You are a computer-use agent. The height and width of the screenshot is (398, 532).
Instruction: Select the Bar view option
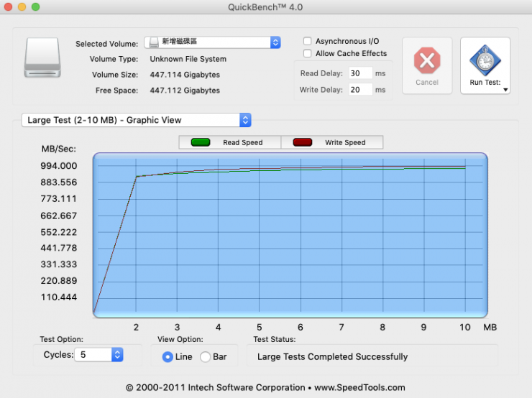(205, 357)
